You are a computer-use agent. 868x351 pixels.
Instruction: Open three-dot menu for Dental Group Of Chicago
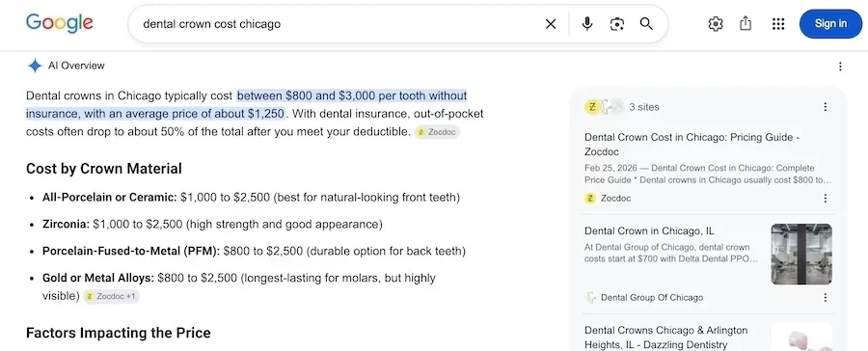[825, 298]
